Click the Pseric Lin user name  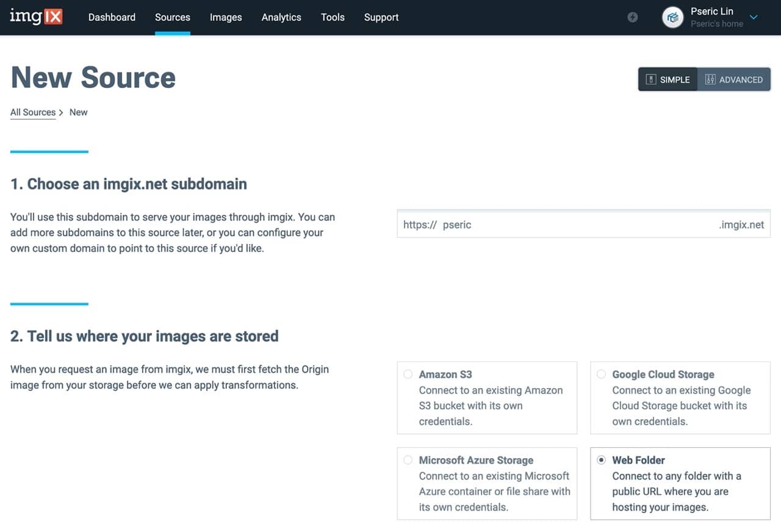(712, 11)
